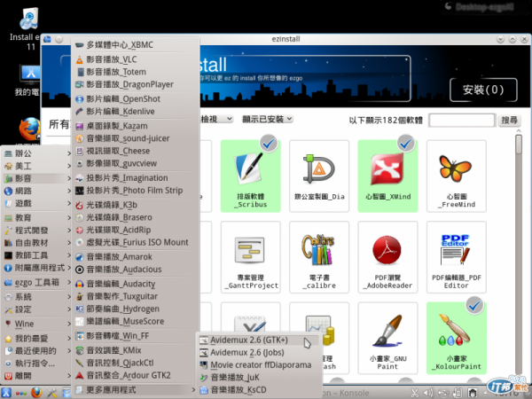Open 音樂播放_JuK entry

(x=259, y=378)
